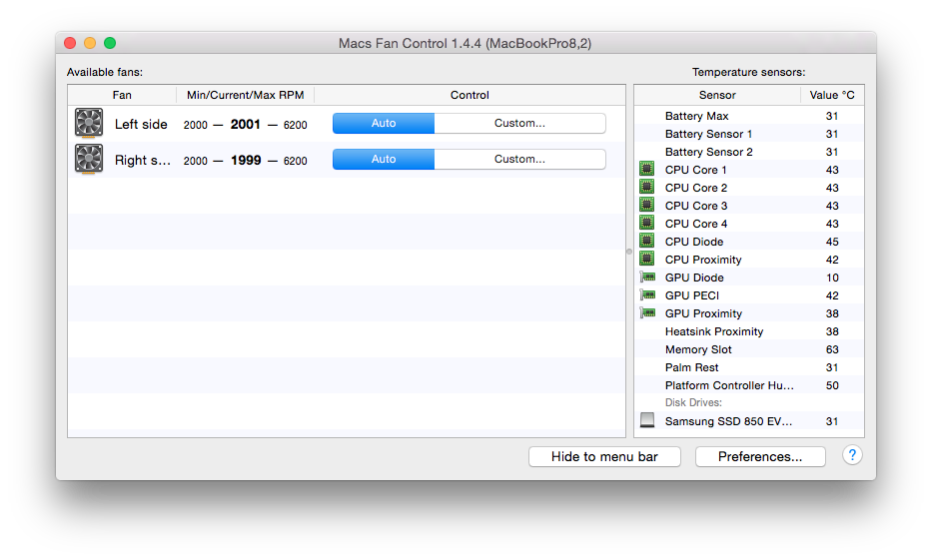This screenshot has width=932, height=560.
Task: Close the Macs Fan Control window
Action: pos(70,43)
